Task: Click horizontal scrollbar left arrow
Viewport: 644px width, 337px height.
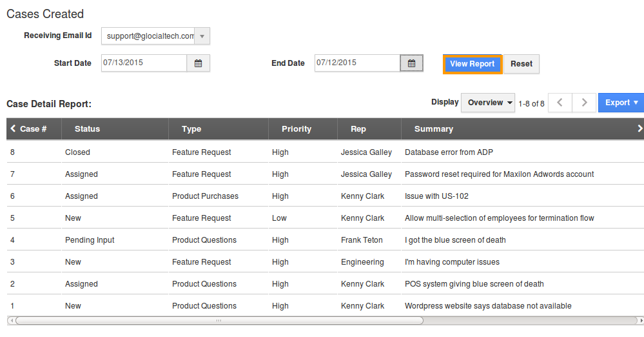Action: point(11,321)
